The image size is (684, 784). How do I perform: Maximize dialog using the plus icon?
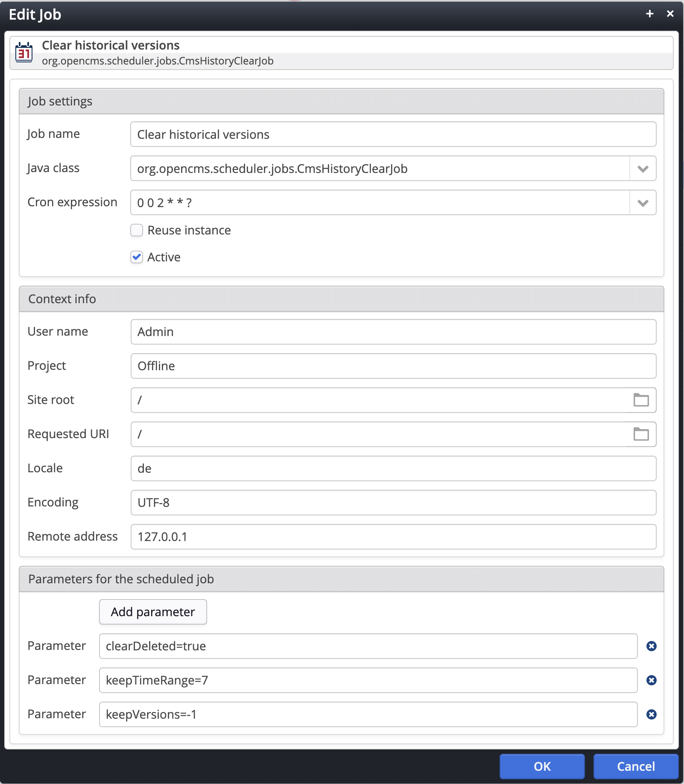[x=649, y=14]
